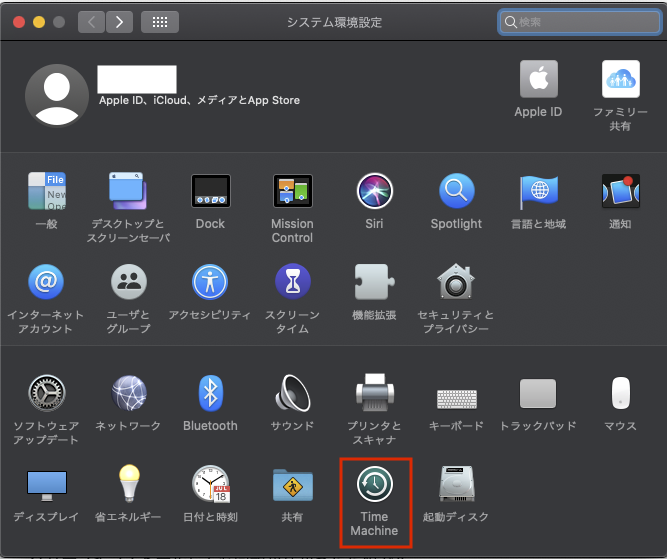Image resolution: width=667 pixels, height=559 pixels.
Task: Open the Bluetooth preferences
Action: coord(211,393)
